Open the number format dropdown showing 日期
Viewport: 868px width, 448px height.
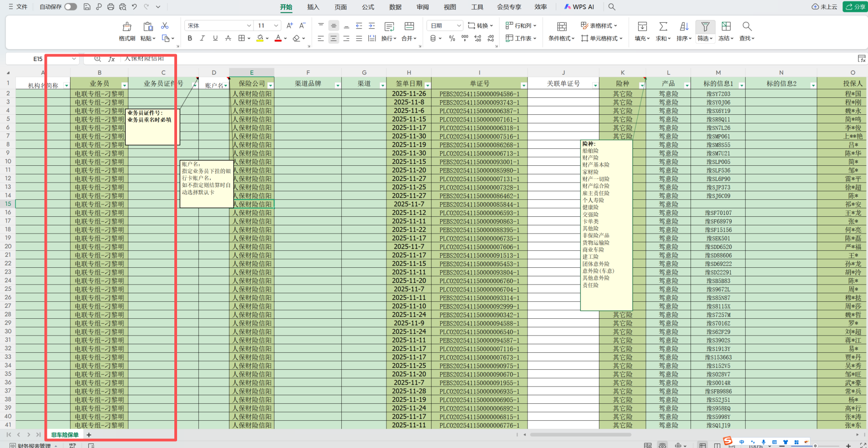click(x=459, y=25)
